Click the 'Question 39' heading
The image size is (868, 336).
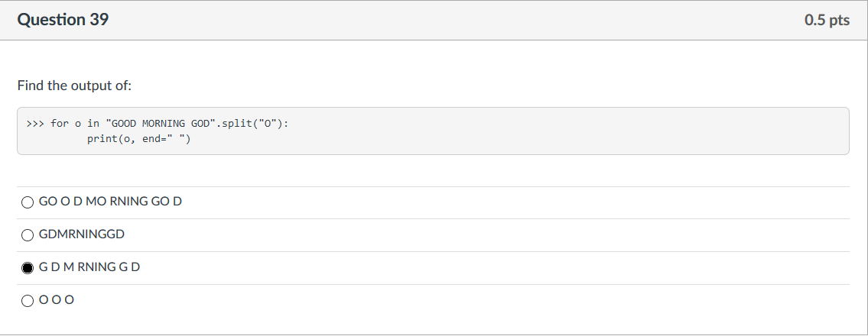tap(63, 20)
